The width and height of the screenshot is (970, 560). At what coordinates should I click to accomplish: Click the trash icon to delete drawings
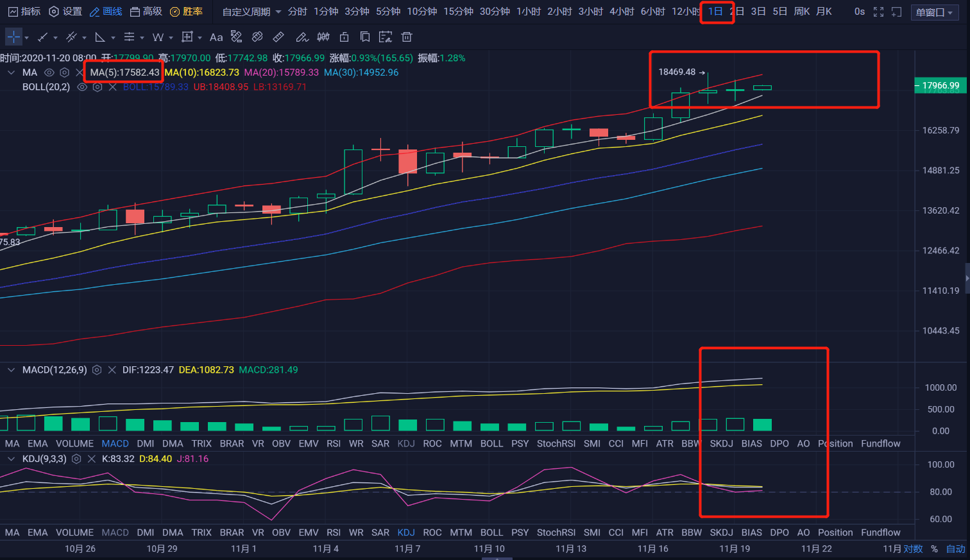point(406,37)
